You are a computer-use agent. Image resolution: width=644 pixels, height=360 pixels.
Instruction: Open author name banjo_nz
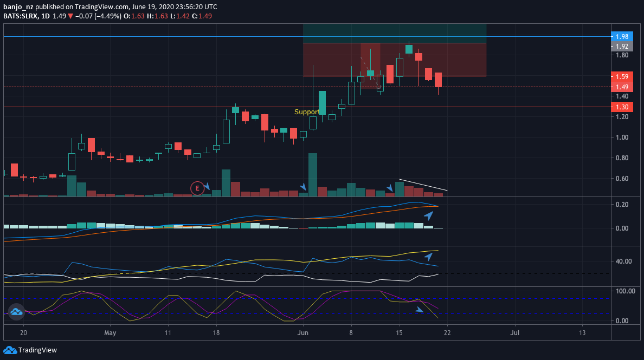pyautogui.click(x=18, y=7)
